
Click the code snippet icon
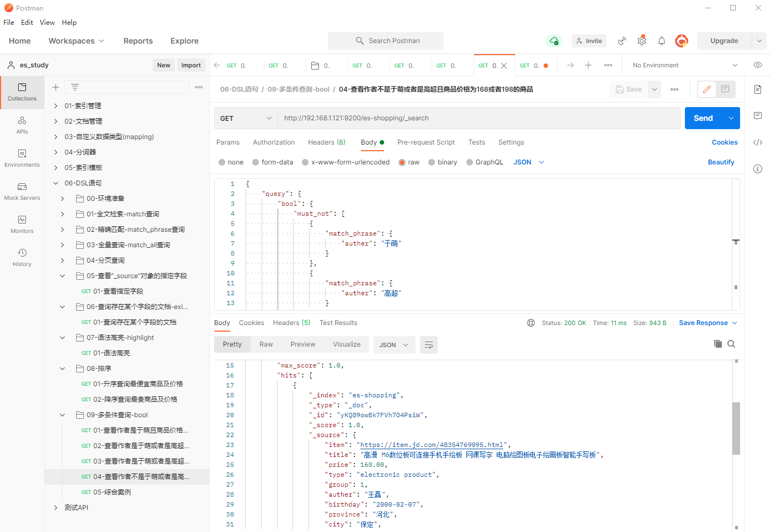coord(758,142)
